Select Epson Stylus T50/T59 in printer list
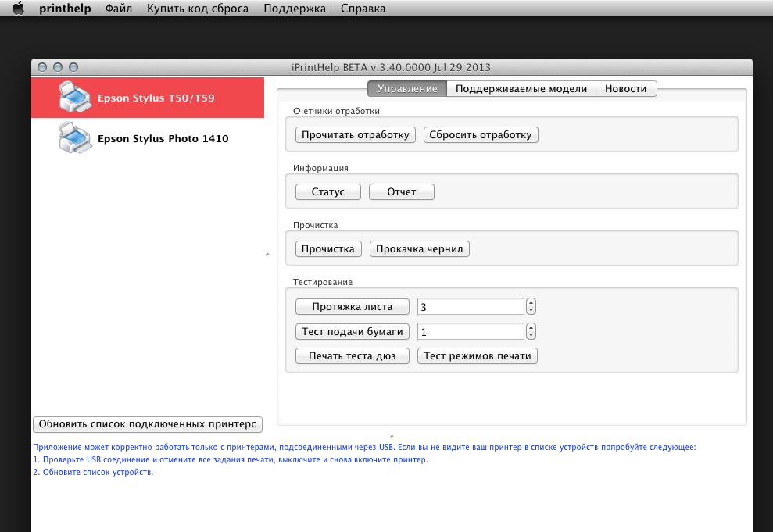This screenshot has width=773, height=532. click(148, 98)
